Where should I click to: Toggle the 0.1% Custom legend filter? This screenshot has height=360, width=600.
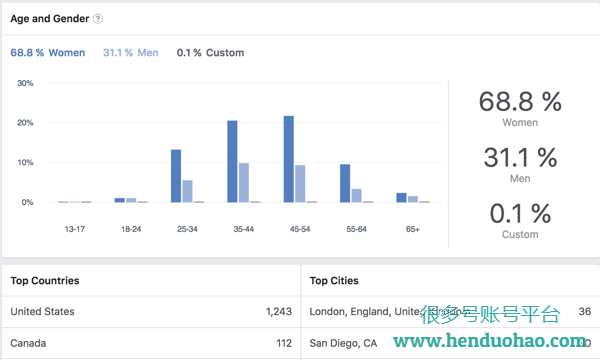coord(210,53)
